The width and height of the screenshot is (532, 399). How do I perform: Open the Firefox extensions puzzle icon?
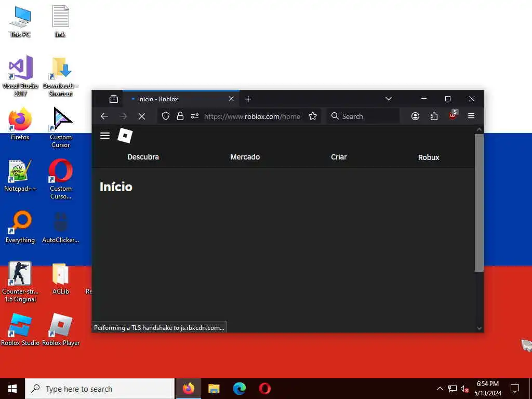(x=434, y=116)
